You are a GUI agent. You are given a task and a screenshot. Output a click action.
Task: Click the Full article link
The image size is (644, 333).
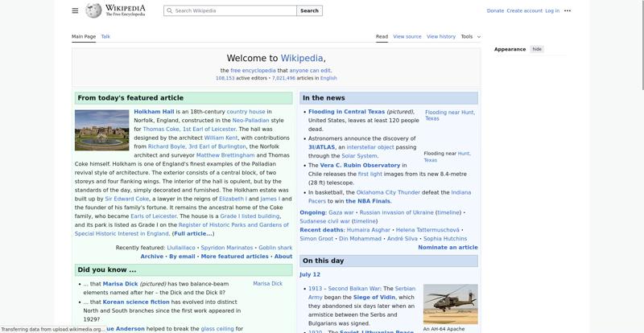192,233
